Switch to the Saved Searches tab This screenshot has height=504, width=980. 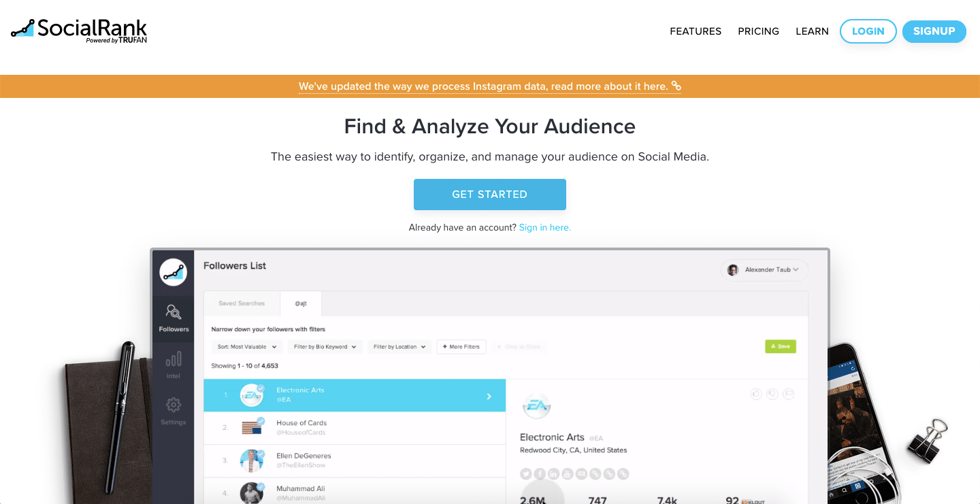click(242, 303)
